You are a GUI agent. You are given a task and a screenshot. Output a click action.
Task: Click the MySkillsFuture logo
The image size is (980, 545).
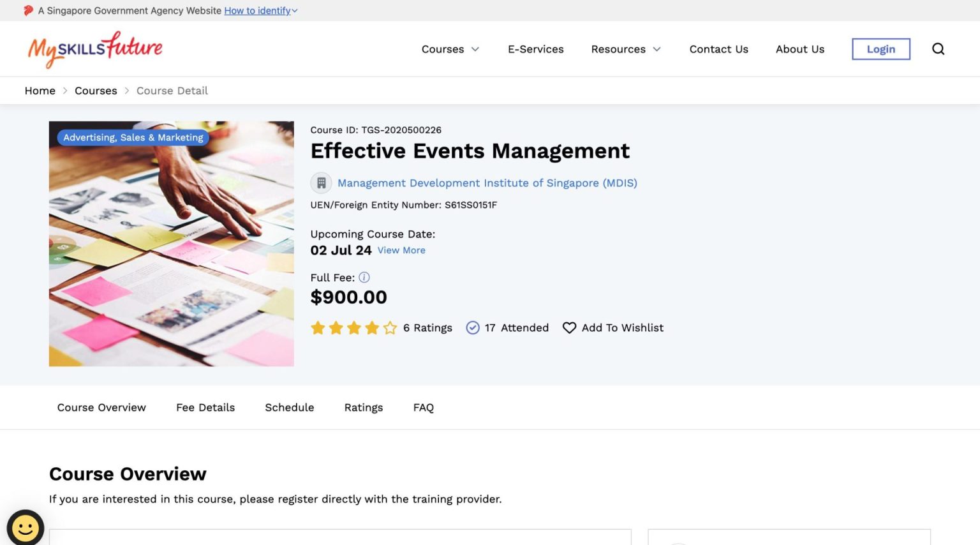tap(94, 49)
